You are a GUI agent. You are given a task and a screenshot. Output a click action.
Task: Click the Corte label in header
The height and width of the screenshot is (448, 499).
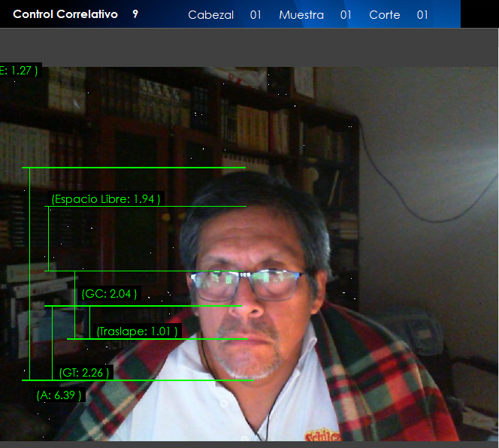pos(385,15)
